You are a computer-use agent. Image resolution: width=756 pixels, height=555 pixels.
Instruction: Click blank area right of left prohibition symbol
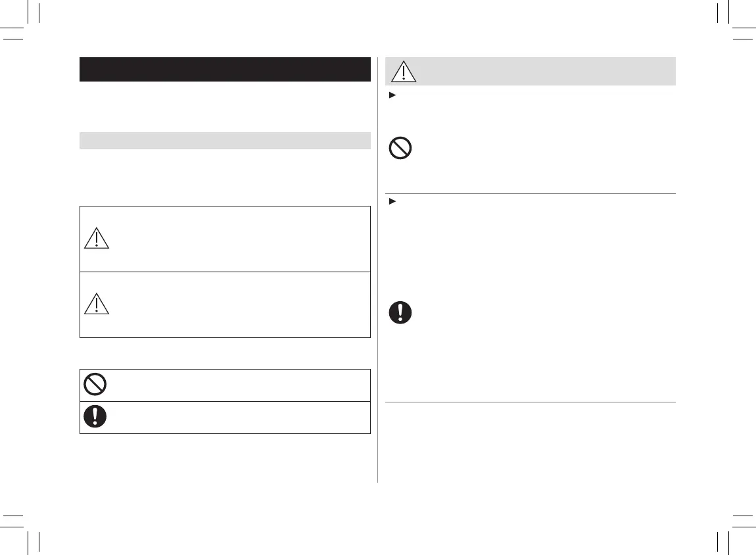(x=237, y=385)
